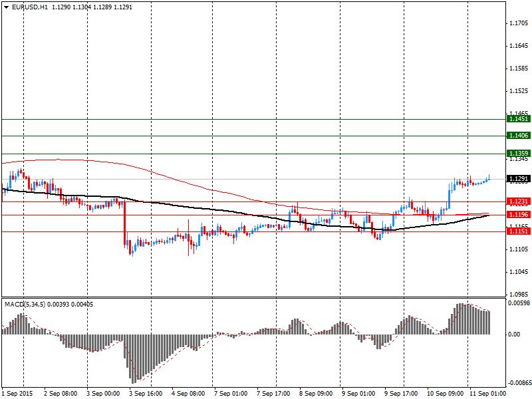Click the MACD zero level 0.00 label
This screenshot has width=532, height=399.
(514, 334)
